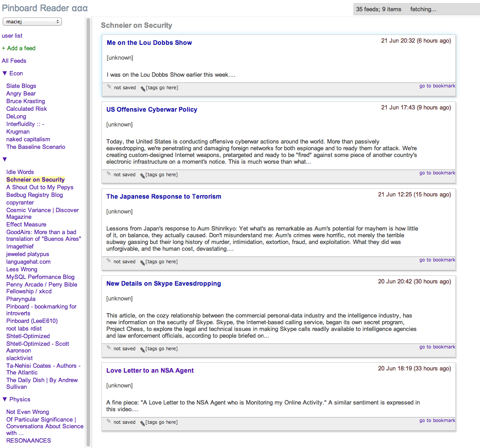Toggle 'not saved' on 'New Details on Skype Eavesdropping'
This screenshot has height=448, width=480.
pyautogui.click(x=124, y=348)
